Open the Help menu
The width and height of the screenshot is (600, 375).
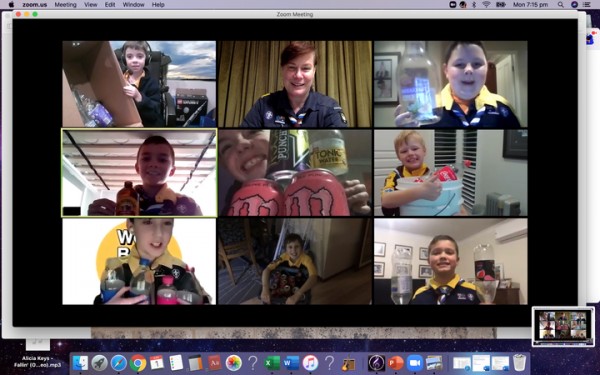coord(158,5)
